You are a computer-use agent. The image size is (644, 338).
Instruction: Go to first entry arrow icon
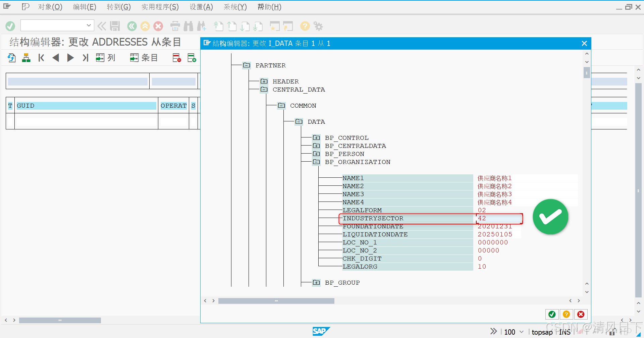click(x=41, y=58)
